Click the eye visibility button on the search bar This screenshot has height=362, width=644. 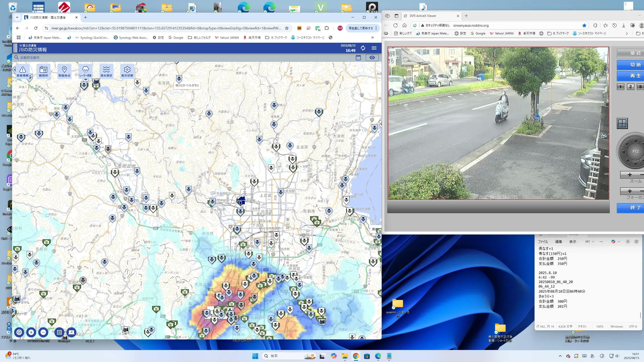pos(372,58)
